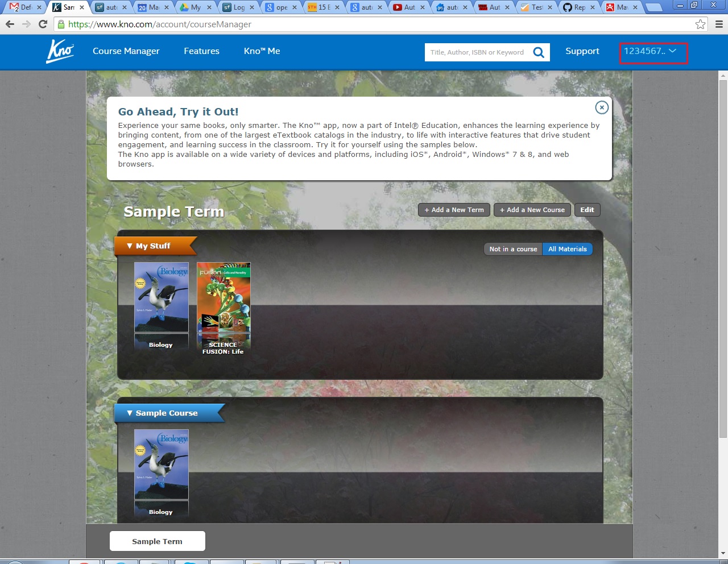Open the Biology book in My Stuff
Screen dimensions: 728x564
[x=162, y=297]
